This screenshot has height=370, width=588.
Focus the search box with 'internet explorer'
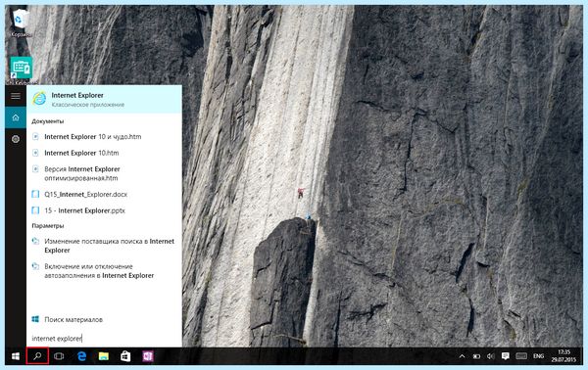coord(104,339)
